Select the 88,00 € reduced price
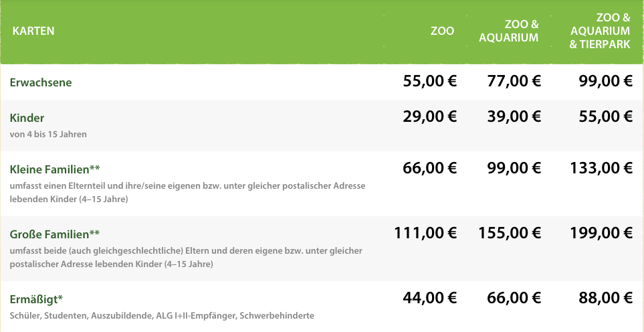The width and height of the screenshot is (644, 332). (605, 298)
